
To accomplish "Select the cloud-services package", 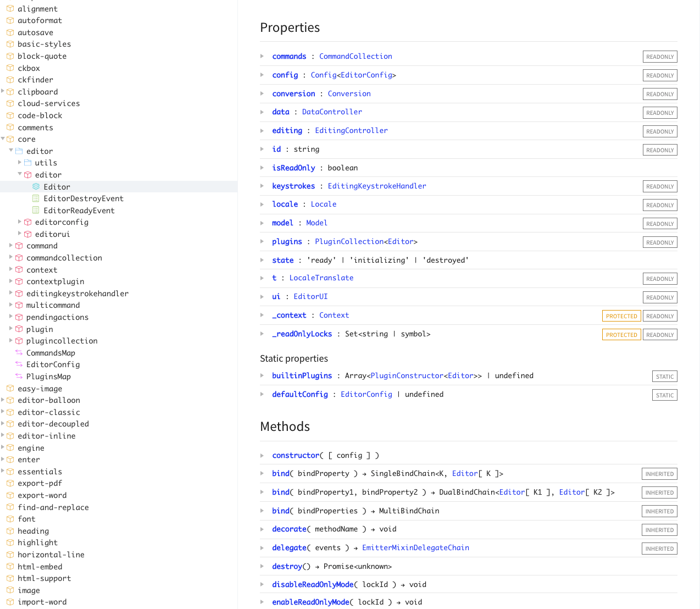I will [49, 103].
